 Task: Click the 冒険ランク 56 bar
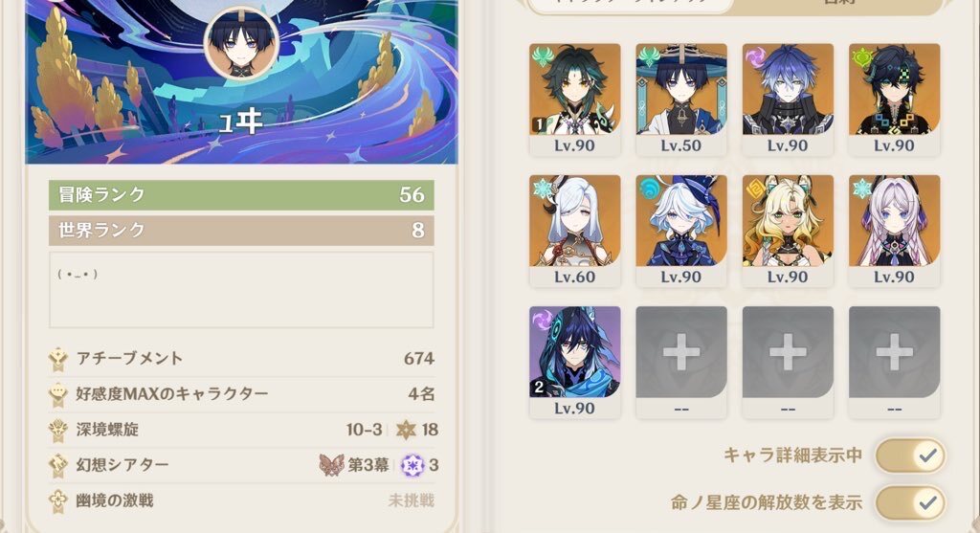(x=241, y=195)
